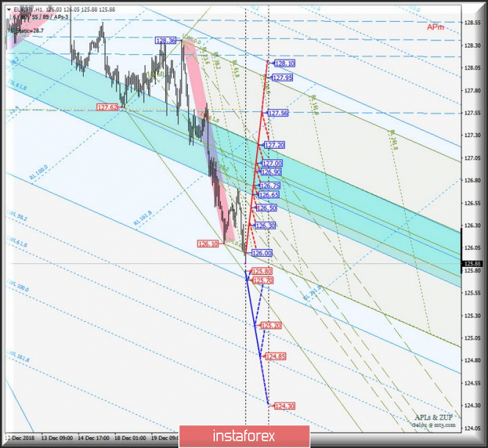Screen dimensions: 488x448
Task: Click the APm label
Action: (x=435, y=27)
